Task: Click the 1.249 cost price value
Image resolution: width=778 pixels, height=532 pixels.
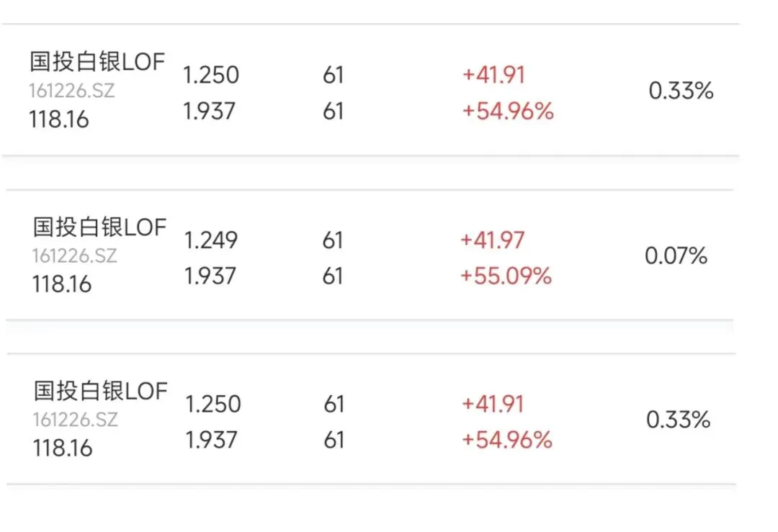Action: coord(211,240)
